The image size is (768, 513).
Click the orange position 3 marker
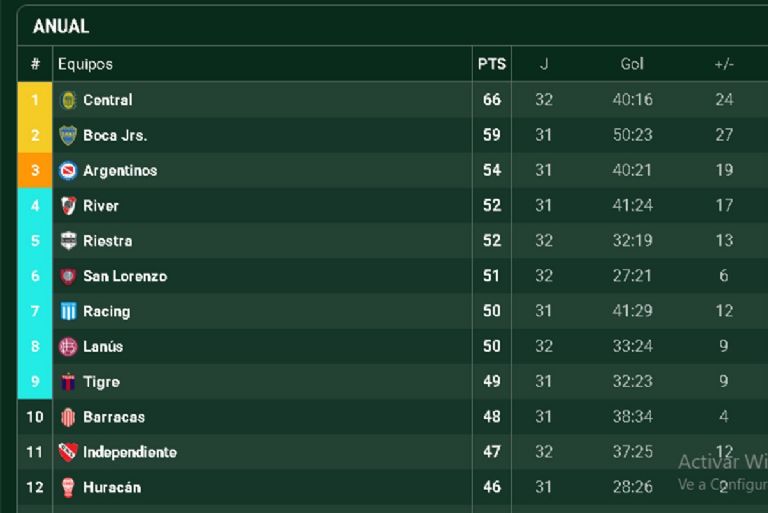(35, 171)
